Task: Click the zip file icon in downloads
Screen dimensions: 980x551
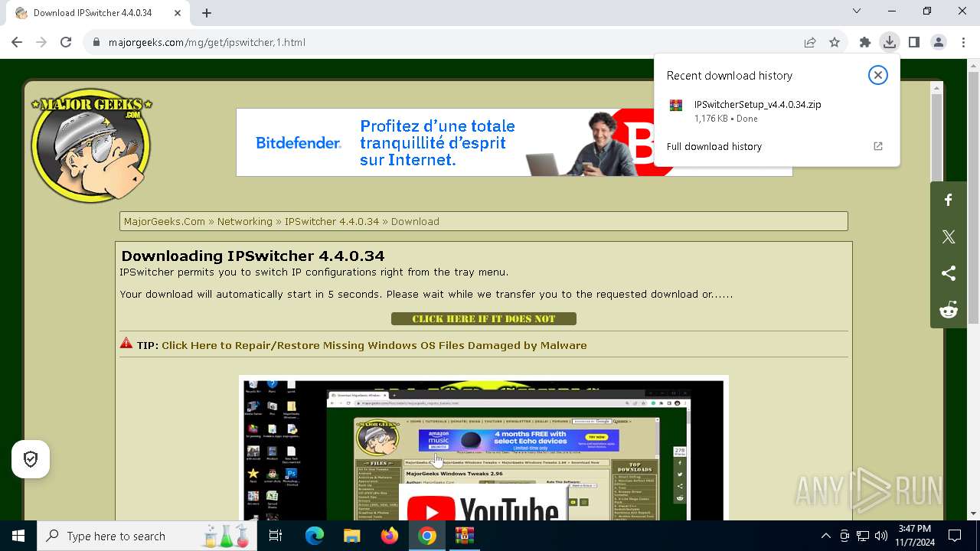Action: coord(676,106)
